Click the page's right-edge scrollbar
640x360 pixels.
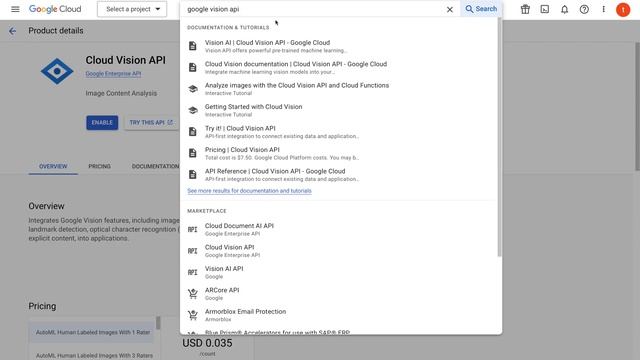(x=638, y=106)
